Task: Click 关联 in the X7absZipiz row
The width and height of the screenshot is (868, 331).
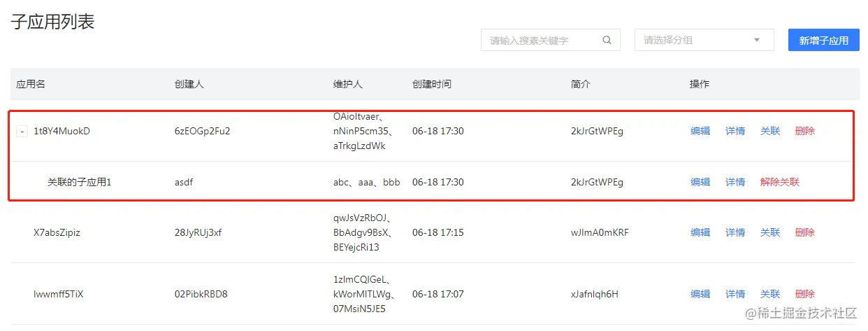Action: tap(770, 232)
